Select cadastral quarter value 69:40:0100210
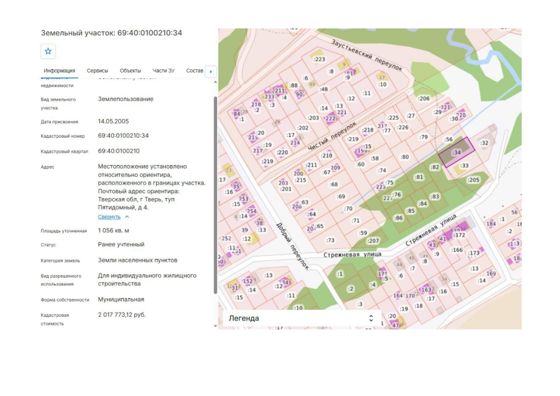560x396 pixels. (119, 151)
